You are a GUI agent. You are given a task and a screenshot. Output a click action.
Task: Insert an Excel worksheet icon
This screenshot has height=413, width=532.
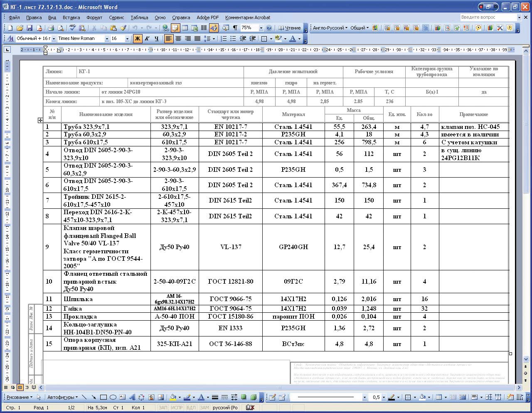pyautogui.click(x=194, y=28)
